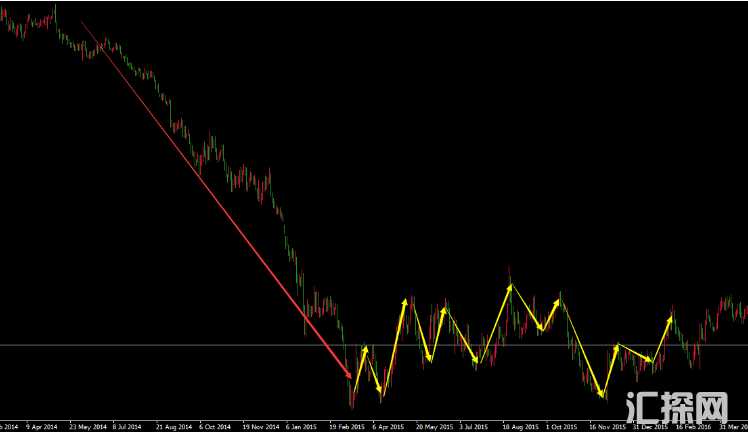Click the 6 Jan 2015 date label
This screenshot has width=748, height=432.
point(303,426)
